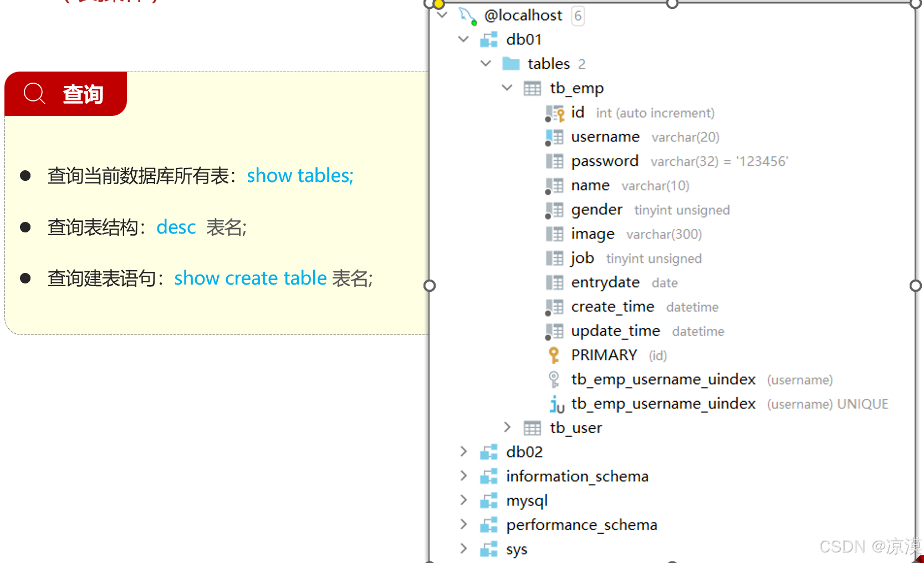The height and width of the screenshot is (563, 924).
Task: Click the PRIMARY key icon
Action: coord(554,354)
